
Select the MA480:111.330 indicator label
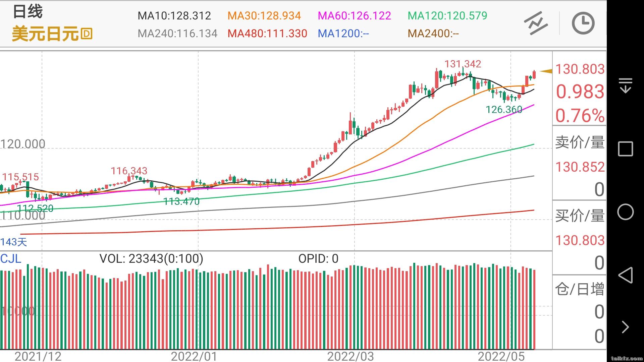267,34
